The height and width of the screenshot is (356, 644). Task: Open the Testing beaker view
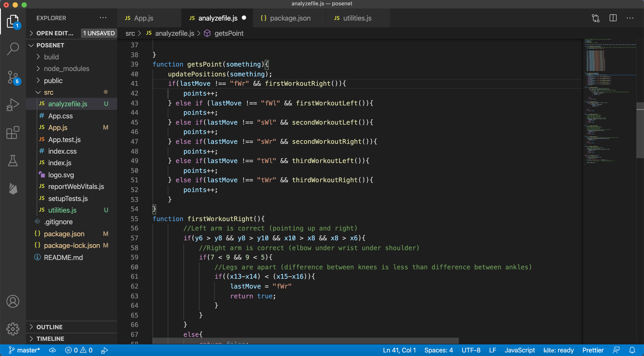pos(13,161)
